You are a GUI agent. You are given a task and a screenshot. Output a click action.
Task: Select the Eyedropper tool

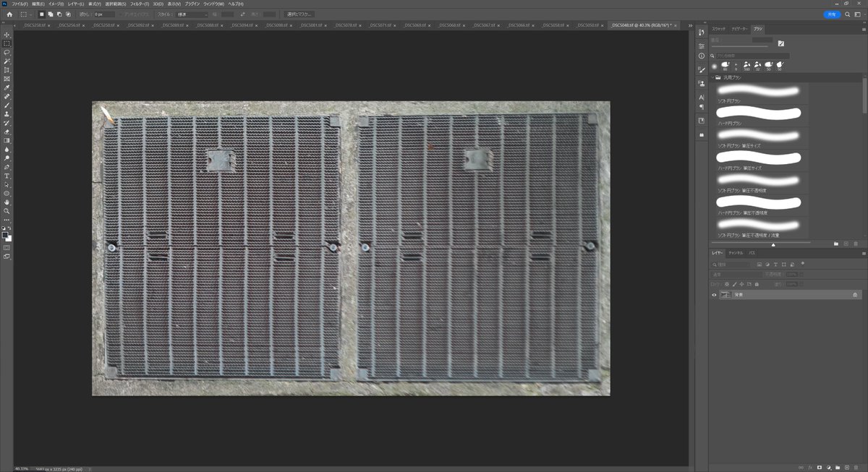(x=7, y=87)
